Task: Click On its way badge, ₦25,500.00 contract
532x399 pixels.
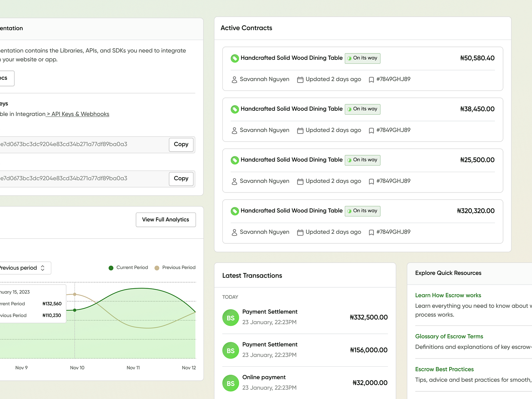Action: [x=362, y=160]
